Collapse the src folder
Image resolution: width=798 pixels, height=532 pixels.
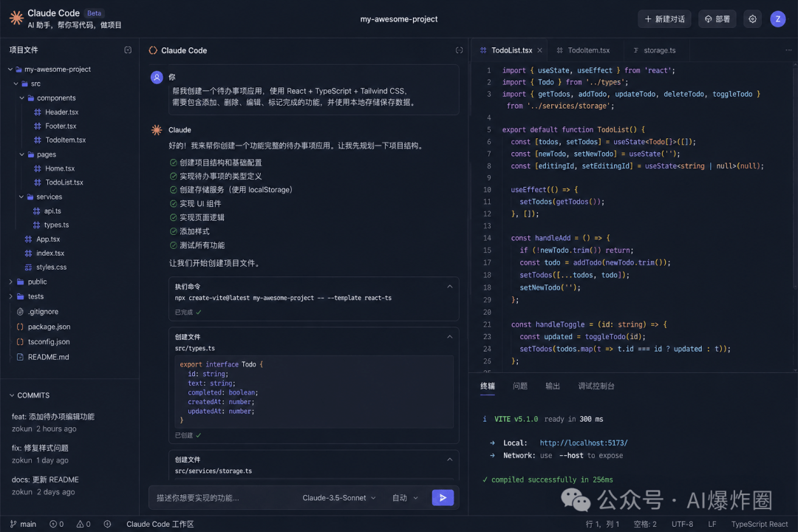click(x=16, y=83)
